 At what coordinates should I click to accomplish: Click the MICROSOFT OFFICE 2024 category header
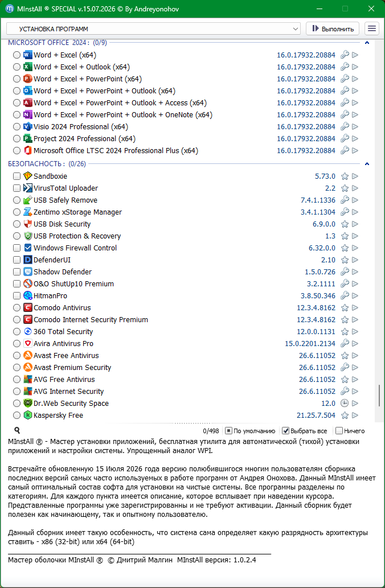tap(58, 43)
